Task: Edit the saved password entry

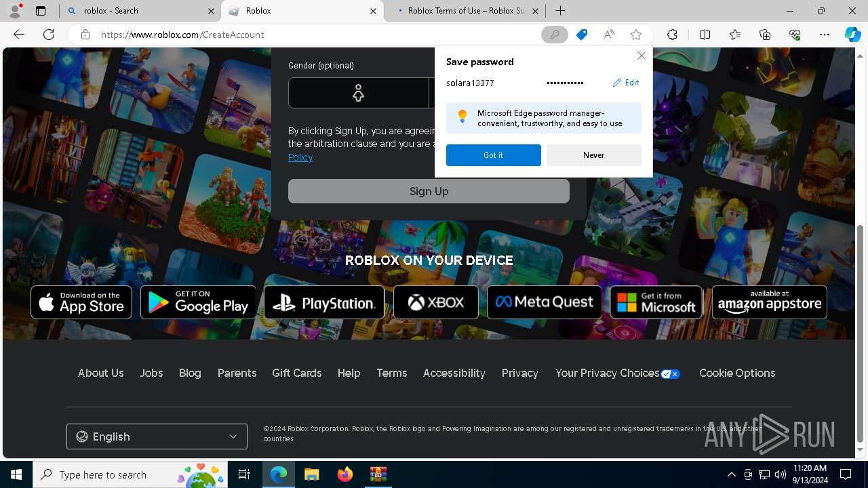Action: pos(626,83)
